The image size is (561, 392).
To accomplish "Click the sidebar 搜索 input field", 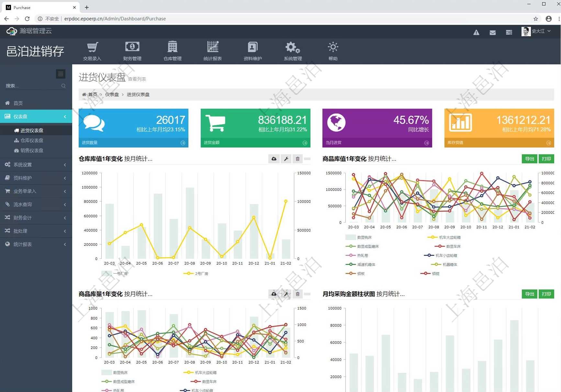I will (x=32, y=86).
